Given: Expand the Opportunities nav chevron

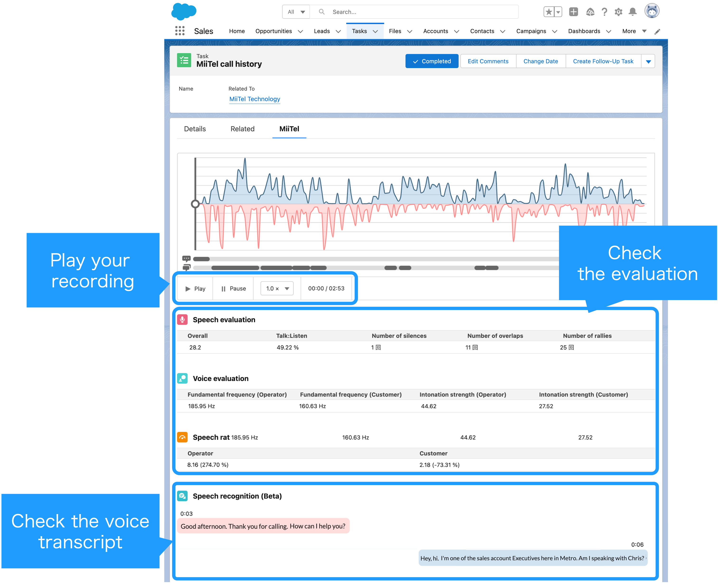Looking at the screenshot, I should (x=300, y=32).
